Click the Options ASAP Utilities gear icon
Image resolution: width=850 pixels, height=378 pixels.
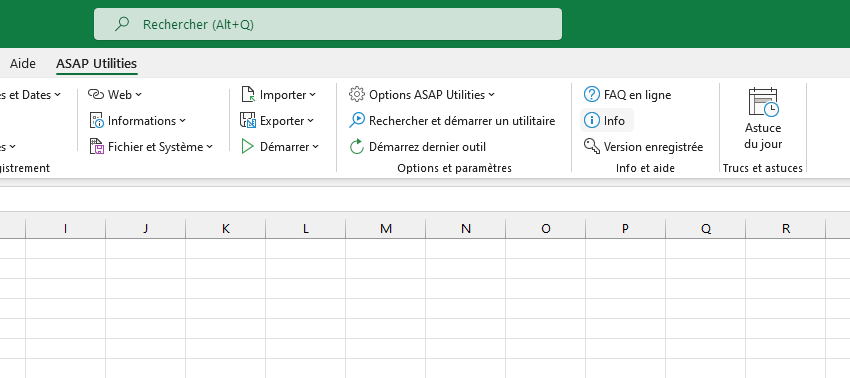(357, 94)
